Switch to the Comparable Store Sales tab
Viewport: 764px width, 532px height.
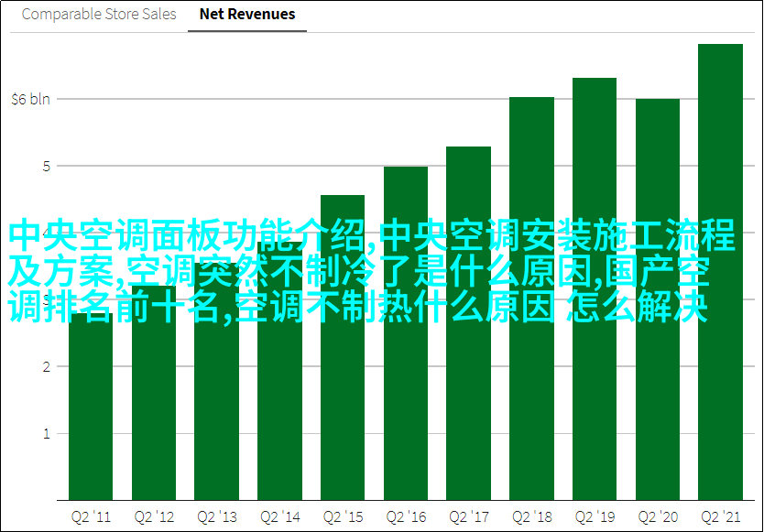pos(99,15)
